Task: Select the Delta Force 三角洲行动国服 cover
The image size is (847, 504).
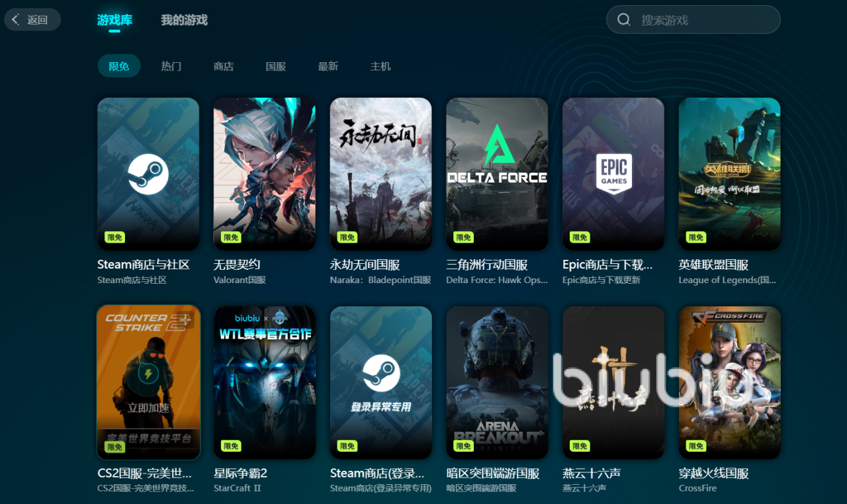Action: 497,174
